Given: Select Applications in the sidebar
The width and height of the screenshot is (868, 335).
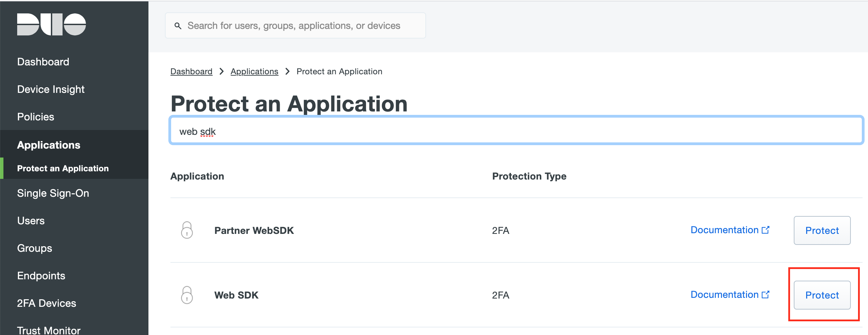Looking at the screenshot, I should pyautogui.click(x=49, y=145).
